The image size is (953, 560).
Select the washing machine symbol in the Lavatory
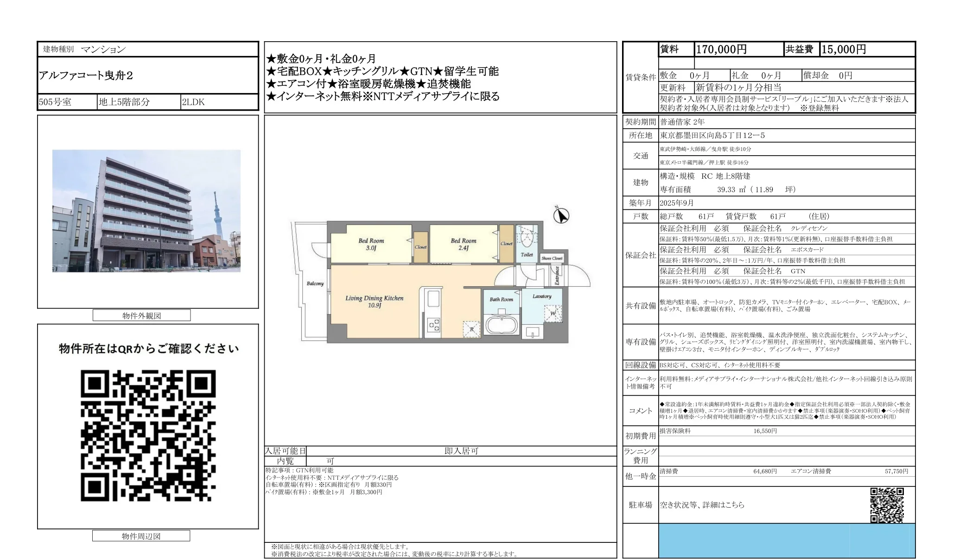point(553,314)
